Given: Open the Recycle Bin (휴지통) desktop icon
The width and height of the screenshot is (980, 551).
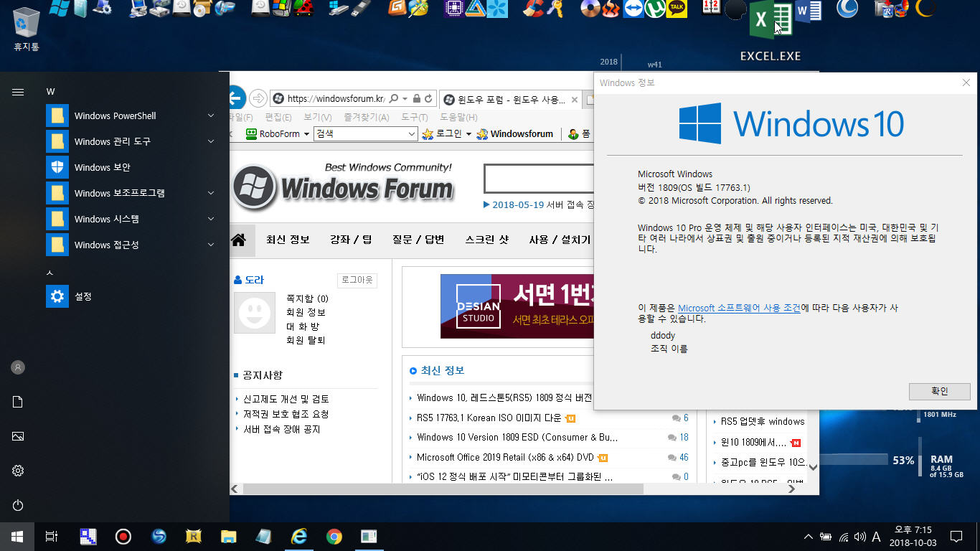Looking at the screenshot, I should [27, 29].
